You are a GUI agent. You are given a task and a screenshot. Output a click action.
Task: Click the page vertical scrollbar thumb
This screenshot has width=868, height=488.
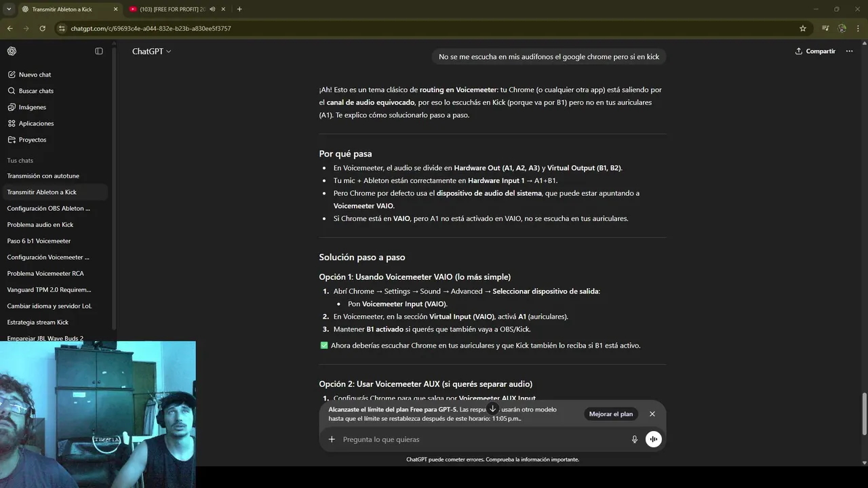(x=865, y=414)
